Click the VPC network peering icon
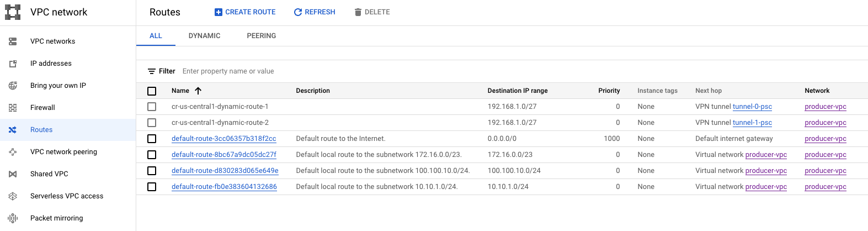The image size is (868, 231). pos(13,152)
